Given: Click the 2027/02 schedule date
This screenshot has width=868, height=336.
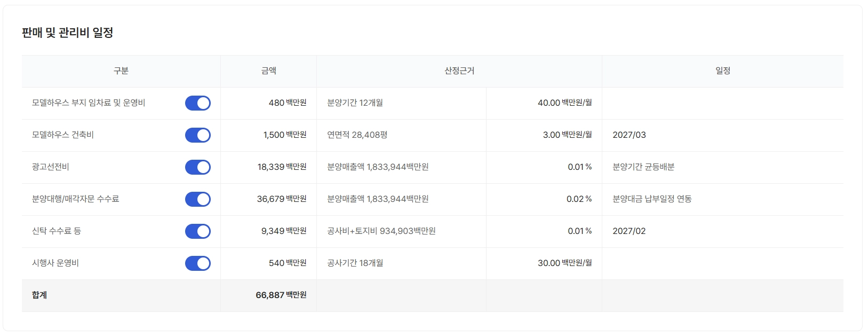Looking at the screenshot, I should click(629, 231).
